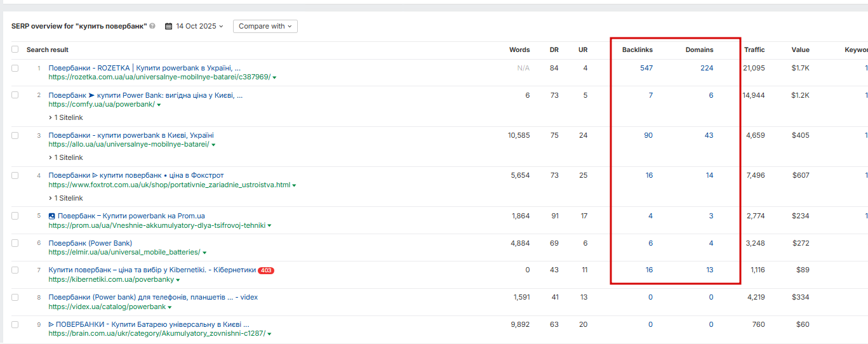
Task: Check the box for result 9 brain.com.ua
Action: pyautogui.click(x=15, y=324)
